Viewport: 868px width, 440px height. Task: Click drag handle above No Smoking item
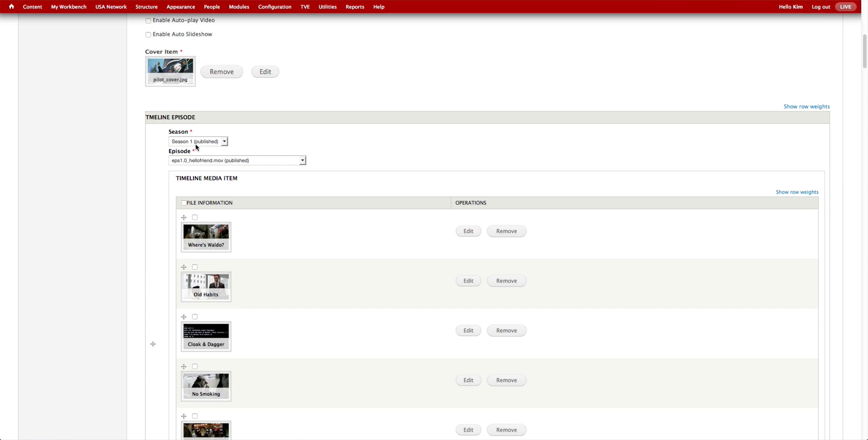184,366
